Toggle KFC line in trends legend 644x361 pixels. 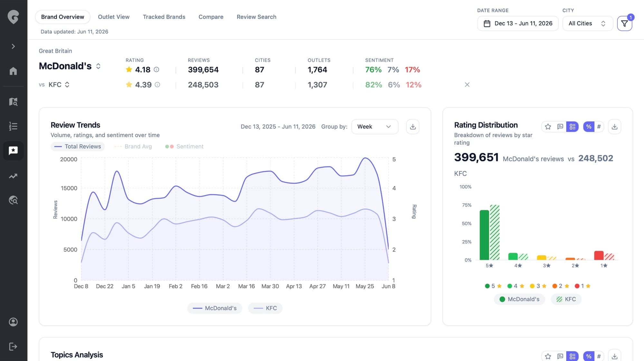coord(265,308)
